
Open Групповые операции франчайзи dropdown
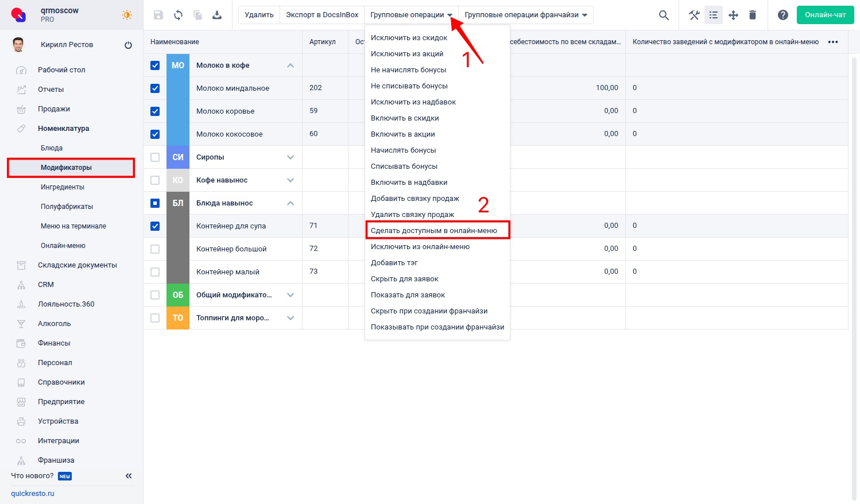click(x=526, y=15)
